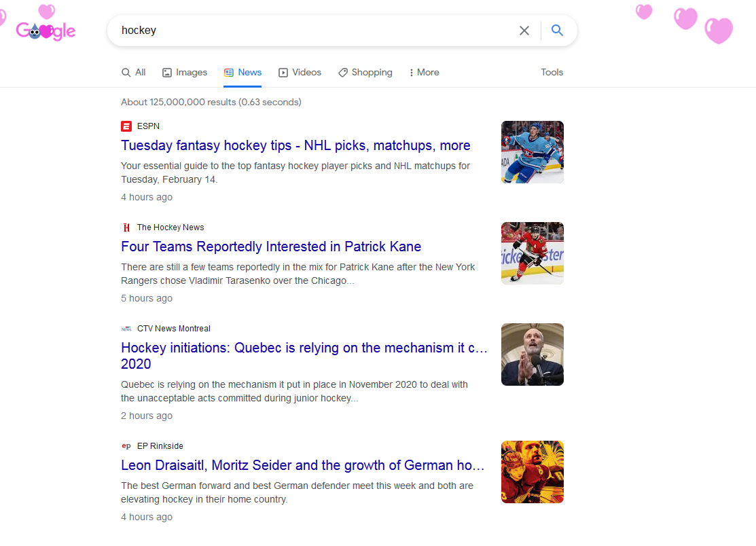Switch to the Images tab

(185, 72)
